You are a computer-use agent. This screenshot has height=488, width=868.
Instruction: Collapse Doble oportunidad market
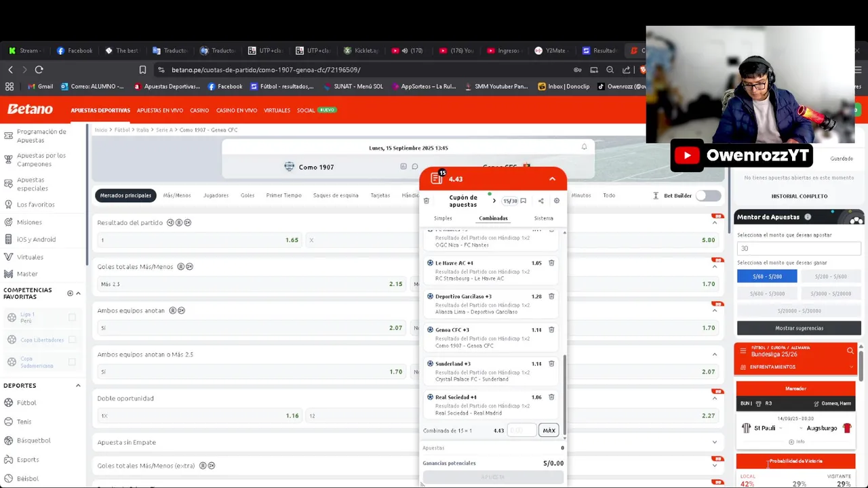click(714, 399)
